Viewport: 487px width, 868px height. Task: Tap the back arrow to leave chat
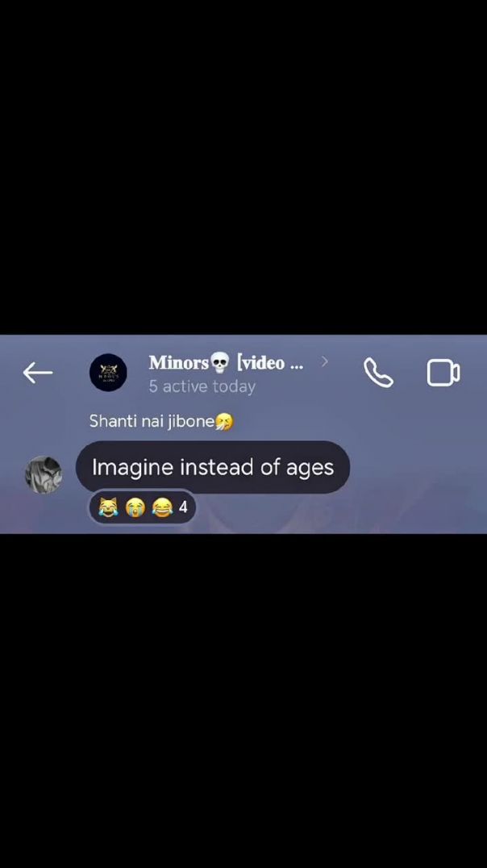(x=38, y=373)
